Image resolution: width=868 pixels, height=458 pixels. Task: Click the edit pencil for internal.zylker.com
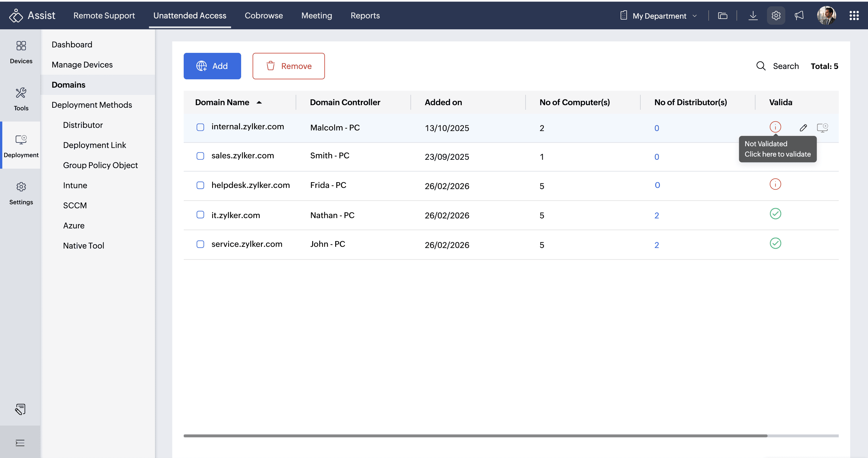click(803, 128)
